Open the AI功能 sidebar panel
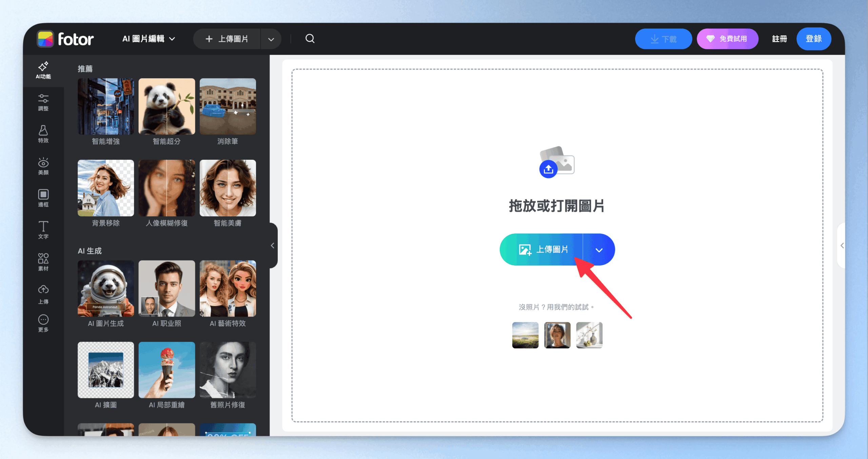The image size is (868, 459). point(43,70)
